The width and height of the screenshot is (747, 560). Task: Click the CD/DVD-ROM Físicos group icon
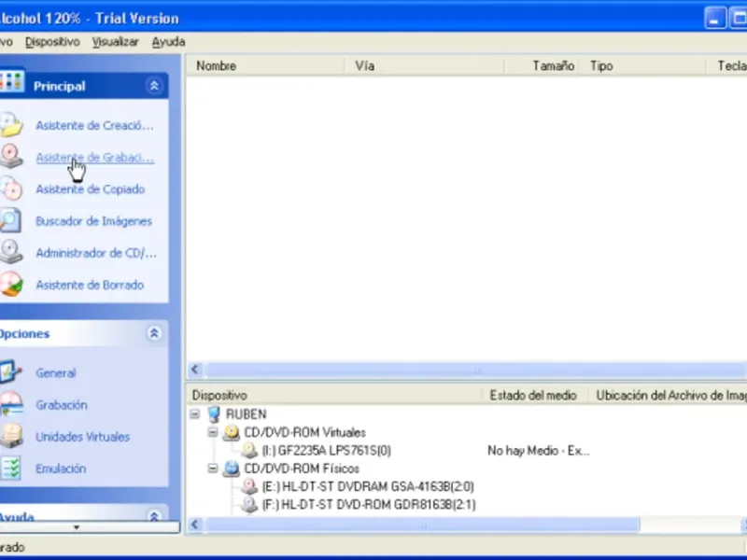[232, 469]
